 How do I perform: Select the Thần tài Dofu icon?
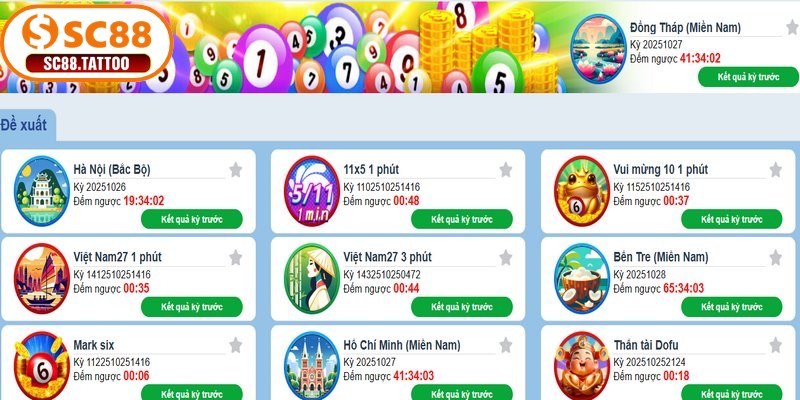582,366
